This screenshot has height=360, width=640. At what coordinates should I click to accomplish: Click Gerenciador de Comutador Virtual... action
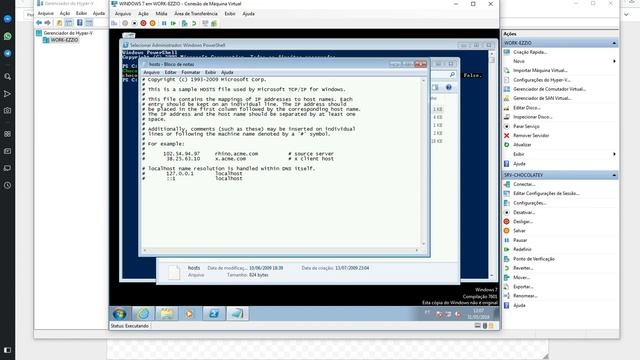pos(549,89)
